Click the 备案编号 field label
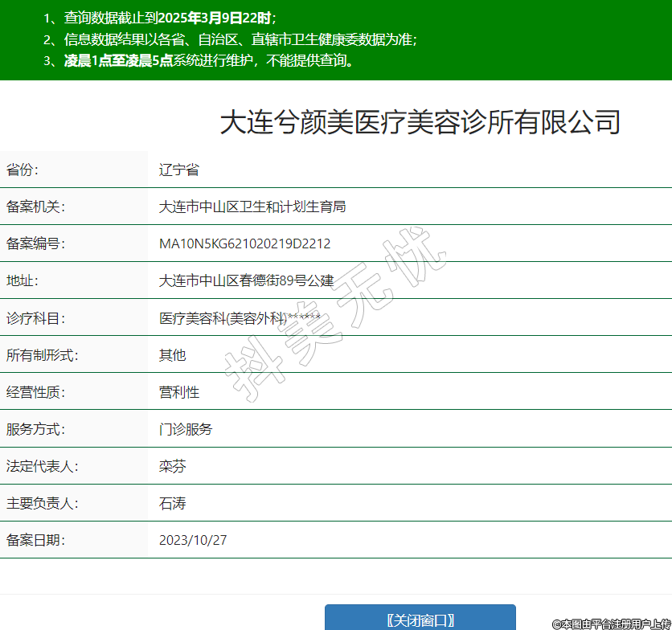The image size is (672, 630). pyautogui.click(x=35, y=243)
